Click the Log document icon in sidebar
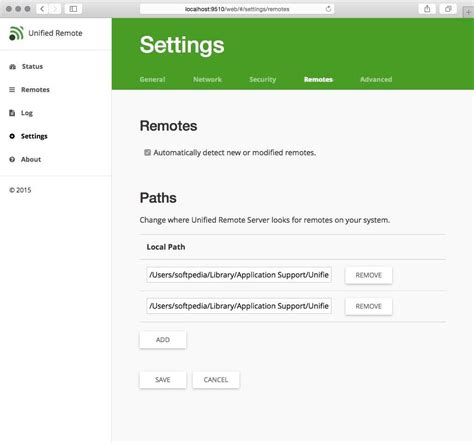Screen dimensions: 474x443 [12, 113]
